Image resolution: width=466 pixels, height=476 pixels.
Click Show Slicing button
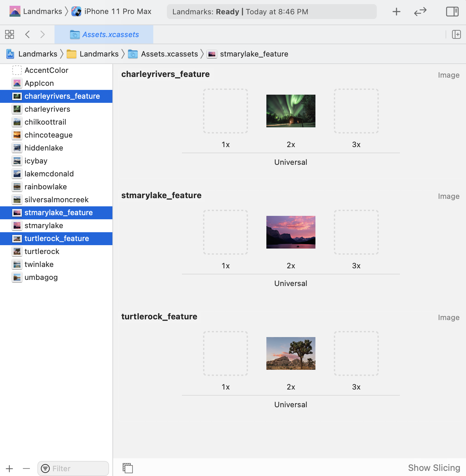(434, 468)
